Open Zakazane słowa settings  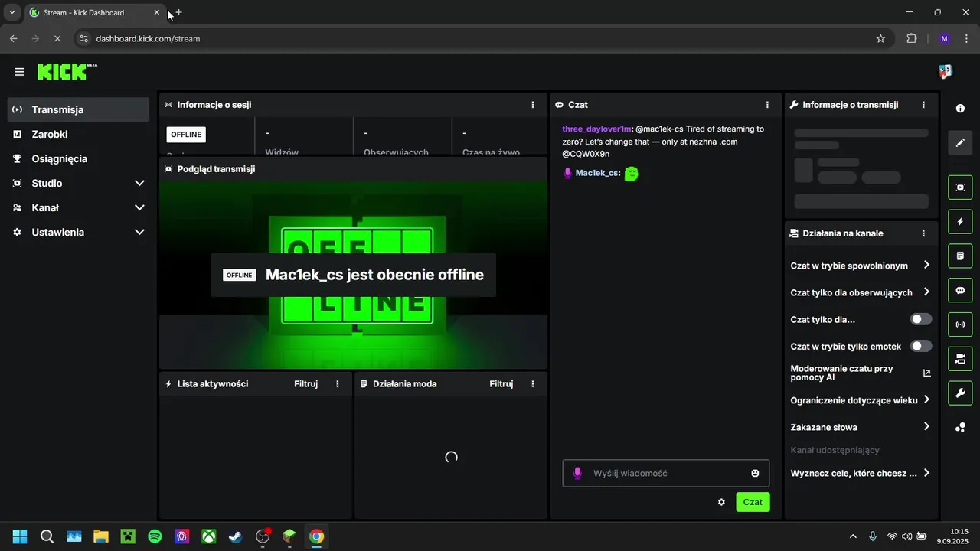point(861,427)
